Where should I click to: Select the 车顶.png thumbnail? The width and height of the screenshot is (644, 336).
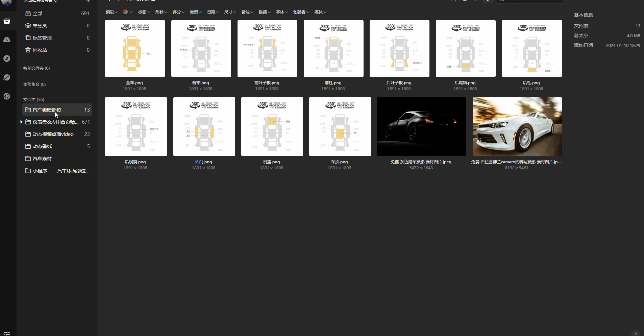340,126
